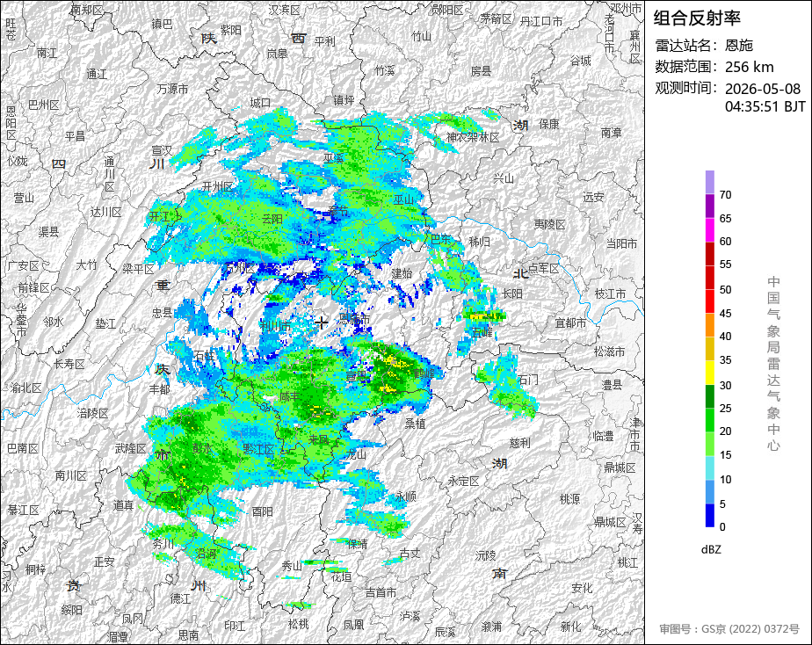Click the 桑植 map label
The image size is (812, 645).
pyautogui.click(x=415, y=424)
